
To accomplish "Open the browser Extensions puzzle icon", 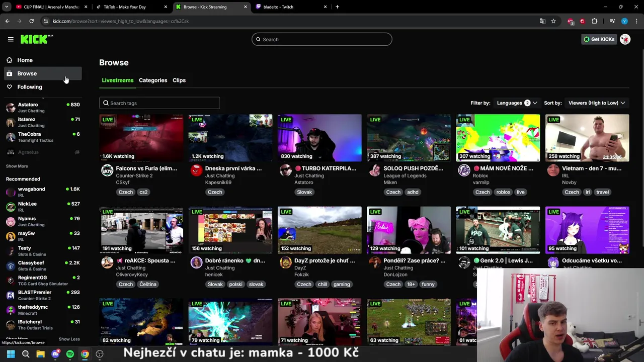I will pyautogui.click(x=595, y=21).
